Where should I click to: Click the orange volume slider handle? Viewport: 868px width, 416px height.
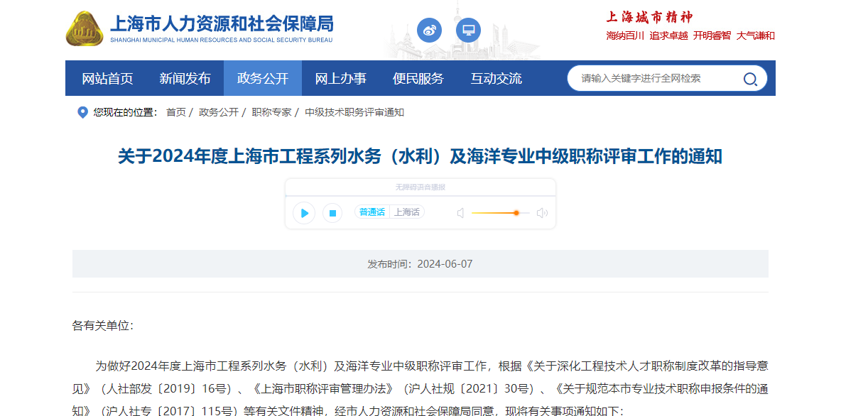pos(516,213)
